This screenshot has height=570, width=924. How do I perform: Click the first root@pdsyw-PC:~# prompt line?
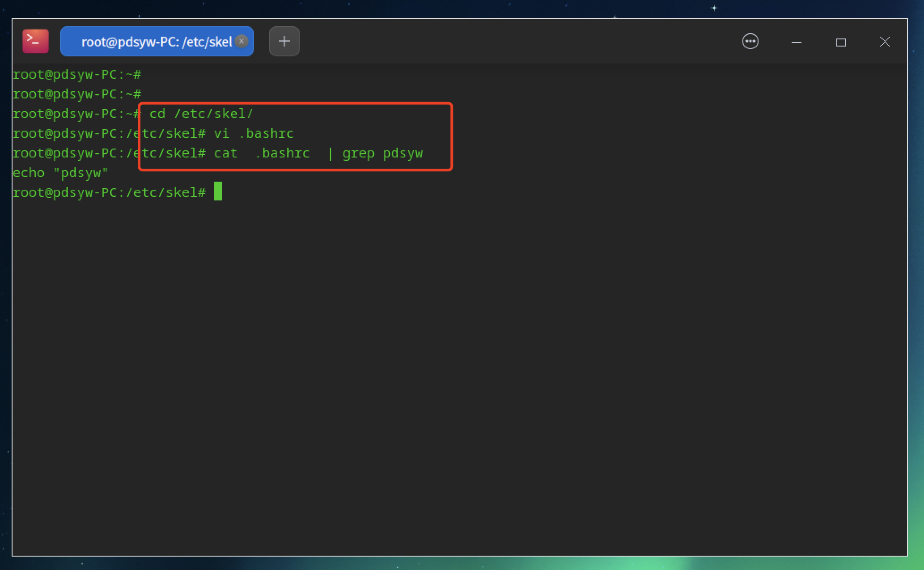point(77,74)
